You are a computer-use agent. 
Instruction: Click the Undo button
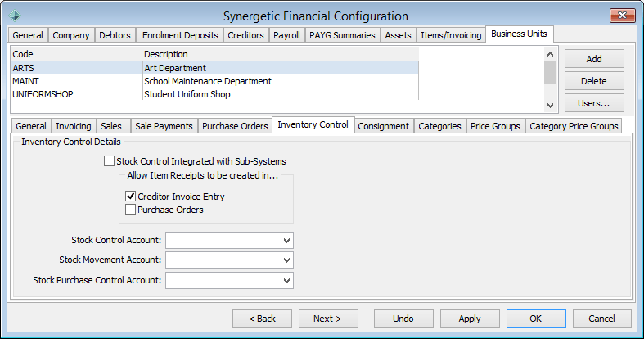click(403, 319)
